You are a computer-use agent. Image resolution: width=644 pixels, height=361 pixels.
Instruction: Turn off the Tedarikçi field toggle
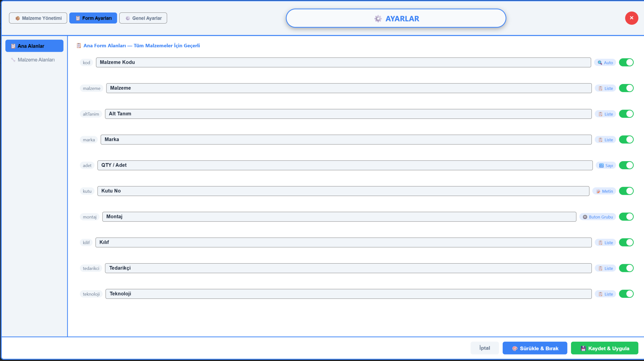pyautogui.click(x=626, y=268)
